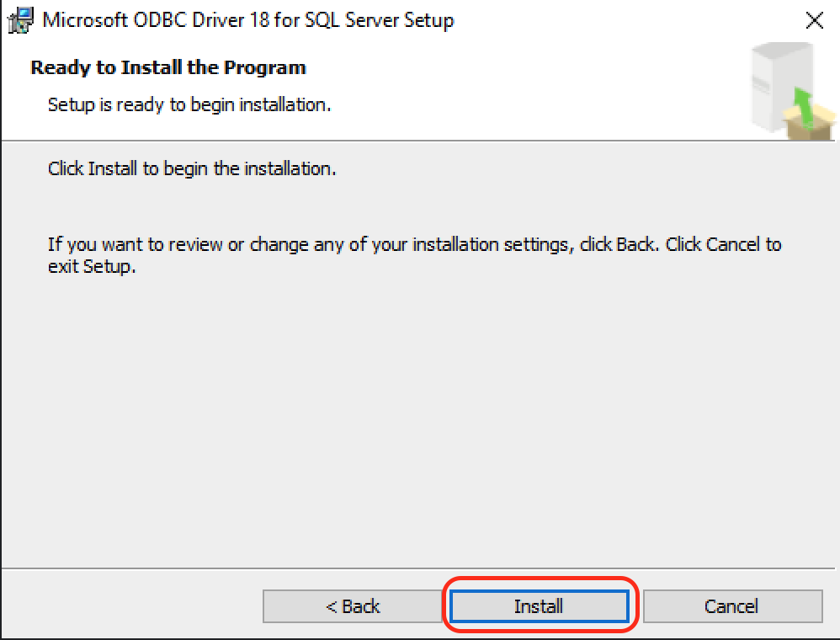This screenshot has height=640, width=840.
Task: Select the Ready to Install heading
Action: tap(167, 67)
